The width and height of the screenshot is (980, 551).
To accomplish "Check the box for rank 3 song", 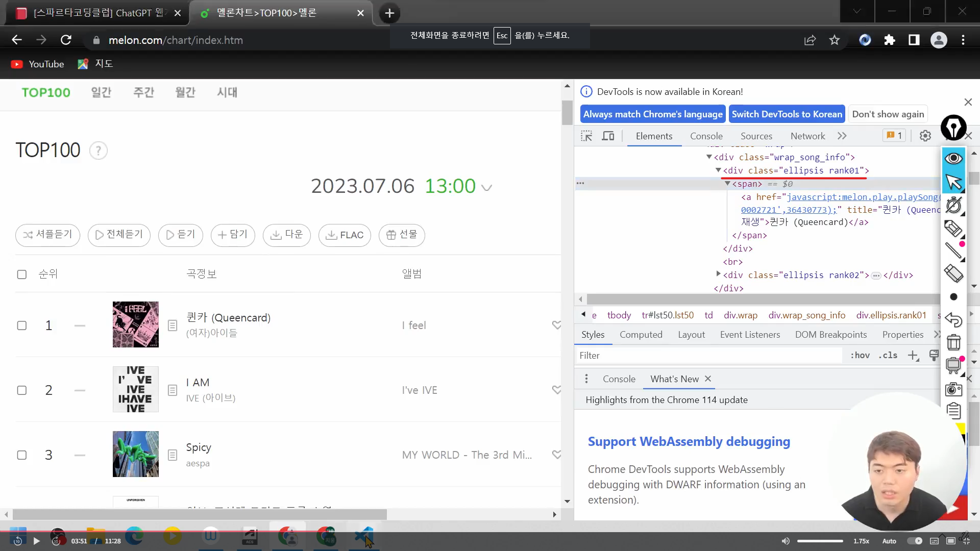I will click(x=22, y=455).
